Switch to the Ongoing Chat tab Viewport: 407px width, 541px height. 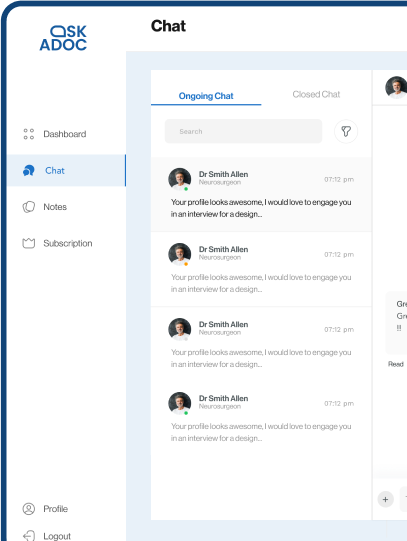click(206, 96)
